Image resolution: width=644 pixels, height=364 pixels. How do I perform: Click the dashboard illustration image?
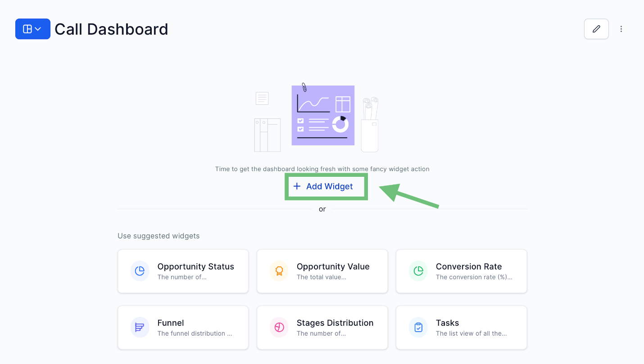pos(316,118)
